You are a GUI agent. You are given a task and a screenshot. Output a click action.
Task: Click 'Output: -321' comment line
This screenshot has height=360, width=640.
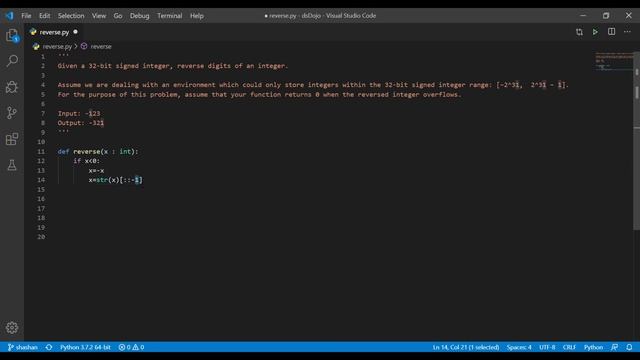[81, 123]
